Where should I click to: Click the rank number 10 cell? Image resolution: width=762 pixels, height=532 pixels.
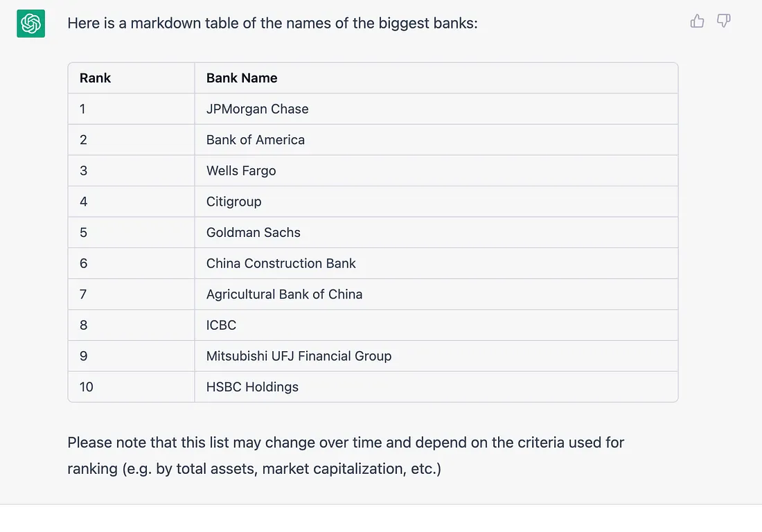point(131,387)
